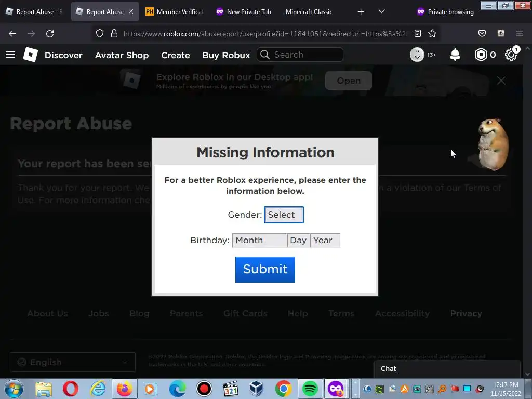Open the Firefox application menu
Image resolution: width=532 pixels, height=399 pixels.
pyautogui.click(x=520, y=34)
